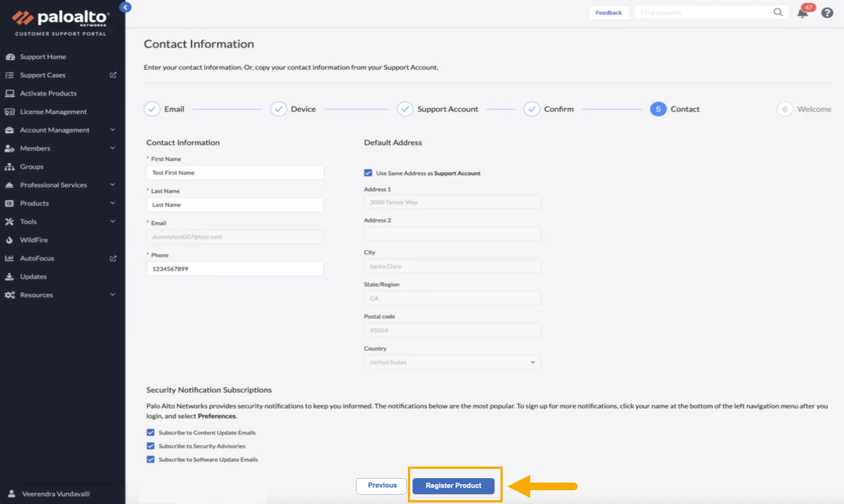Image resolution: width=844 pixels, height=504 pixels.
Task: Click the Support Account step indicator
Action: click(x=406, y=109)
